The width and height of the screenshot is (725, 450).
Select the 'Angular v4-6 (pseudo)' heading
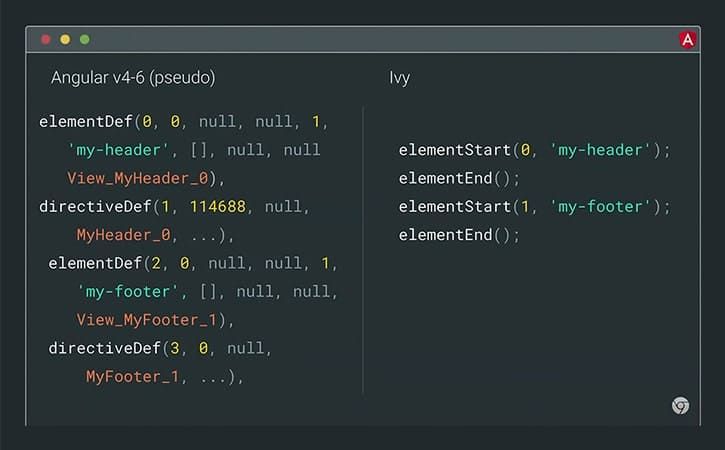pos(133,78)
